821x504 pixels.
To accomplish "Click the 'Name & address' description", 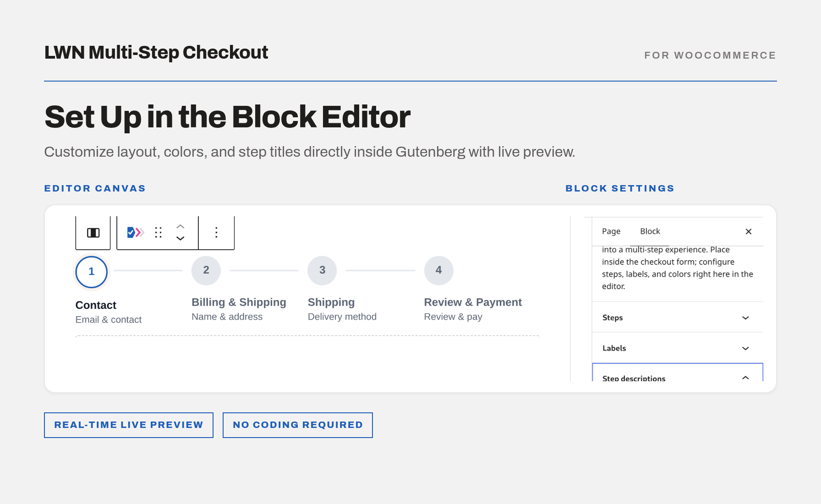I will [227, 317].
